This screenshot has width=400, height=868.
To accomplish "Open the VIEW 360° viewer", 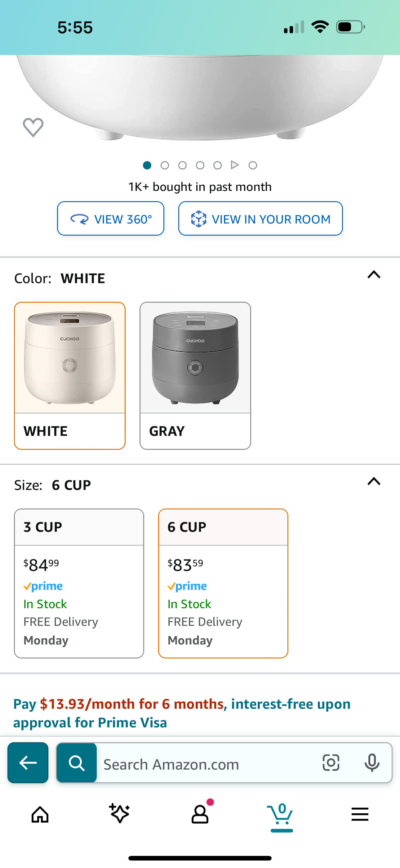I will pyautogui.click(x=110, y=219).
